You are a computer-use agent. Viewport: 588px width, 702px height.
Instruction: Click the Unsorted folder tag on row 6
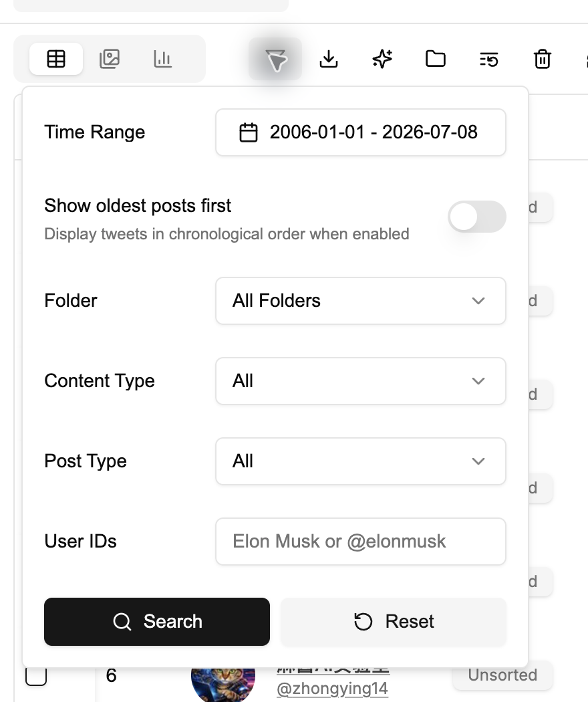502,675
